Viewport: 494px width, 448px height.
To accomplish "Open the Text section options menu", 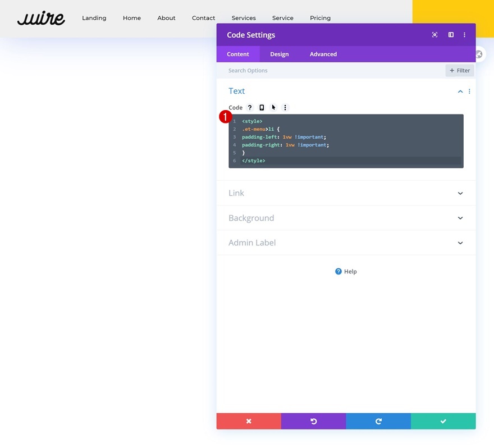I will point(469,92).
